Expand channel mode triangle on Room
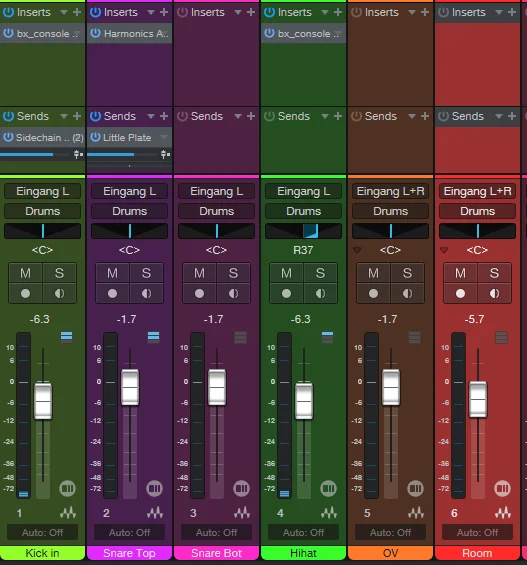The image size is (527, 565). click(x=444, y=250)
